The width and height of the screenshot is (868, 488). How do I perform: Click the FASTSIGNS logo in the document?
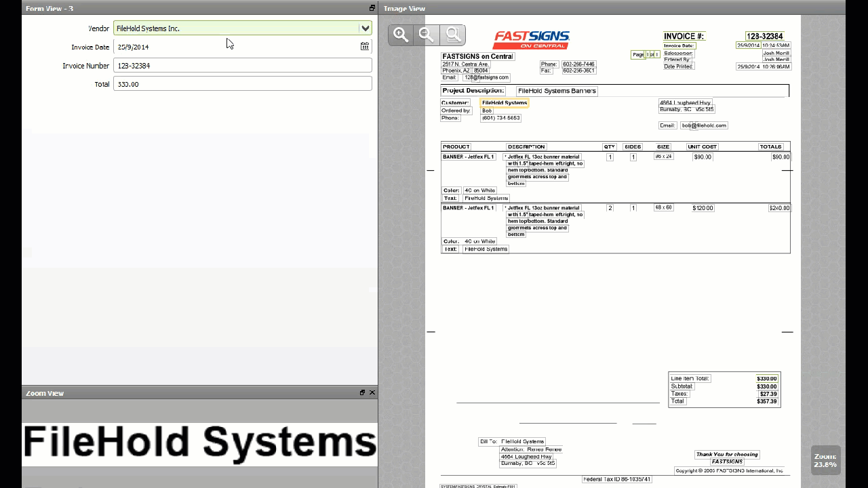click(531, 39)
